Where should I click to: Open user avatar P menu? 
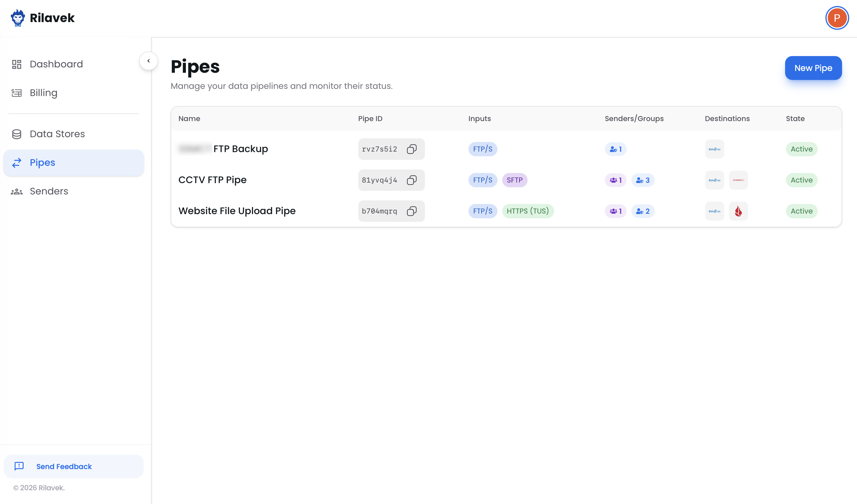click(x=837, y=18)
